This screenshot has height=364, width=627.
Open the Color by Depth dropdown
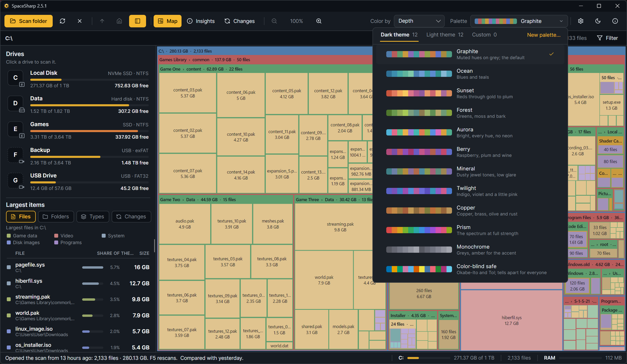419,21
